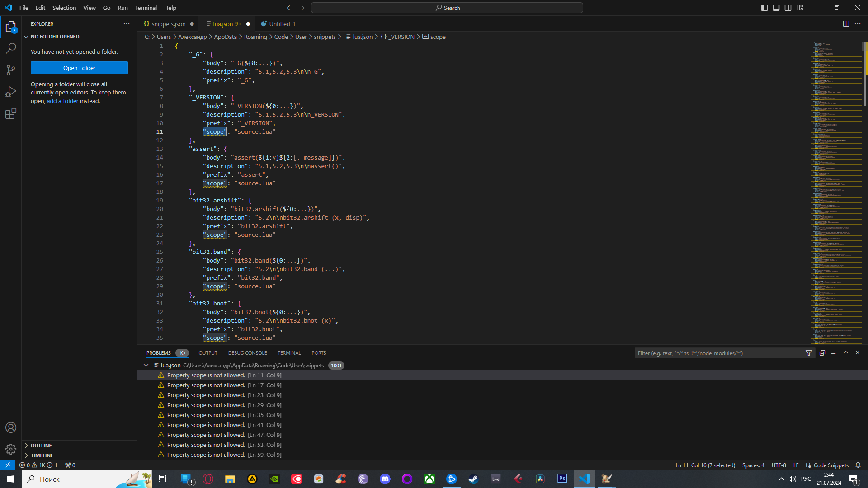
Task: Toggle problems view as table or tree
Action: coord(834,353)
